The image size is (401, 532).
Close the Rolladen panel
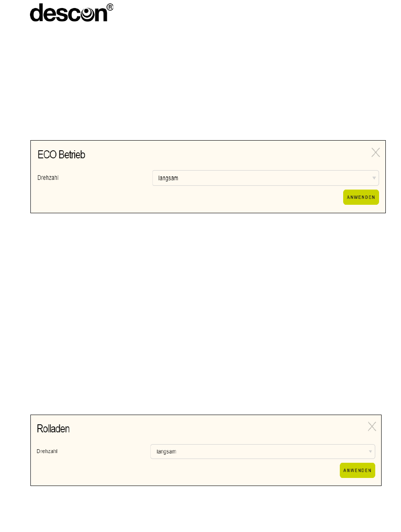tap(372, 426)
